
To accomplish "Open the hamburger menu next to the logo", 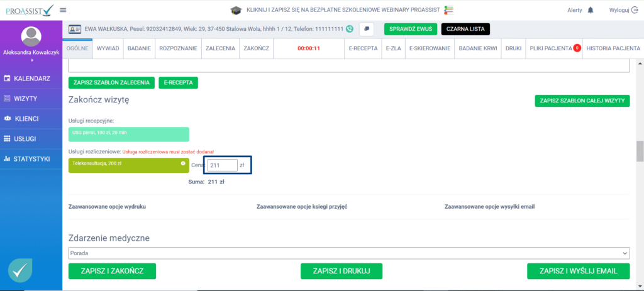I will click(x=63, y=10).
